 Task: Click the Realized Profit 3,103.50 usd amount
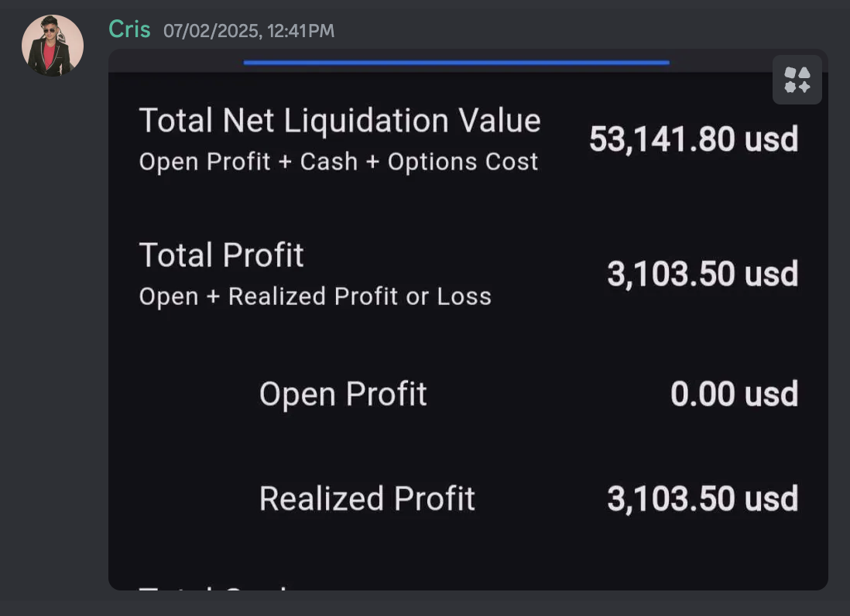pyautogui.click(x=701, y=498)
